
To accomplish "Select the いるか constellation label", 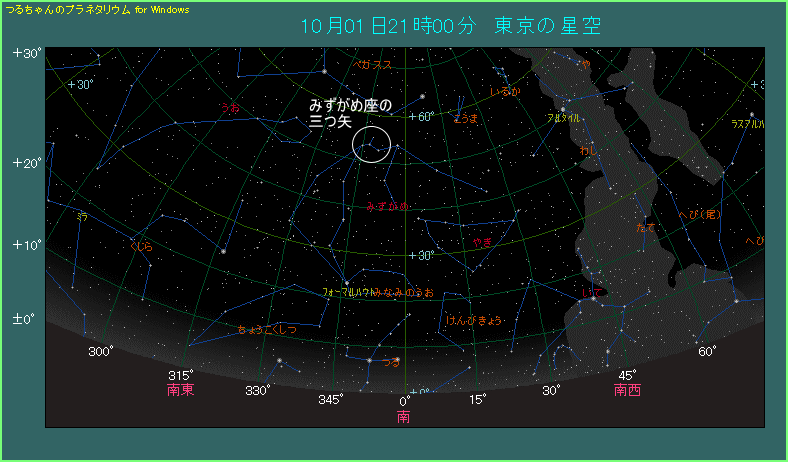I will pos(505,92).
